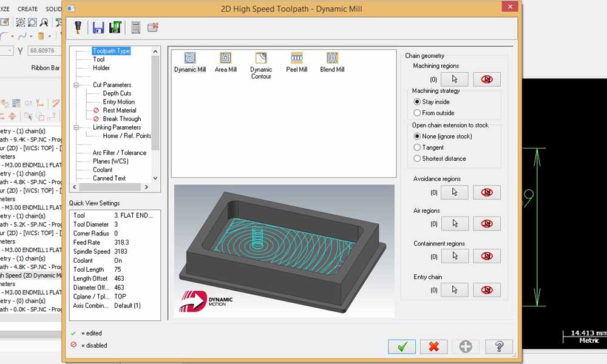Pick the Blend Mill toolpath type
607x364 pixels.
[332, 62]
